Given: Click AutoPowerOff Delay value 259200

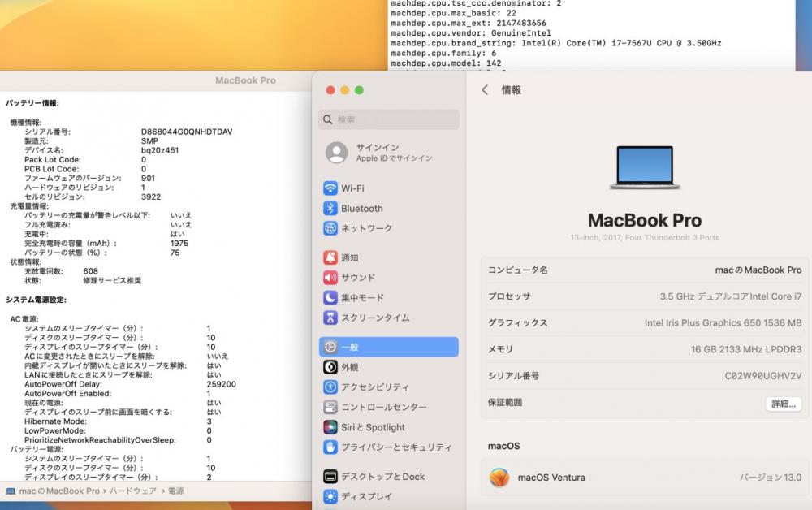Looking at the screenshot, I should pyautogui.click(x=221, y=384).
